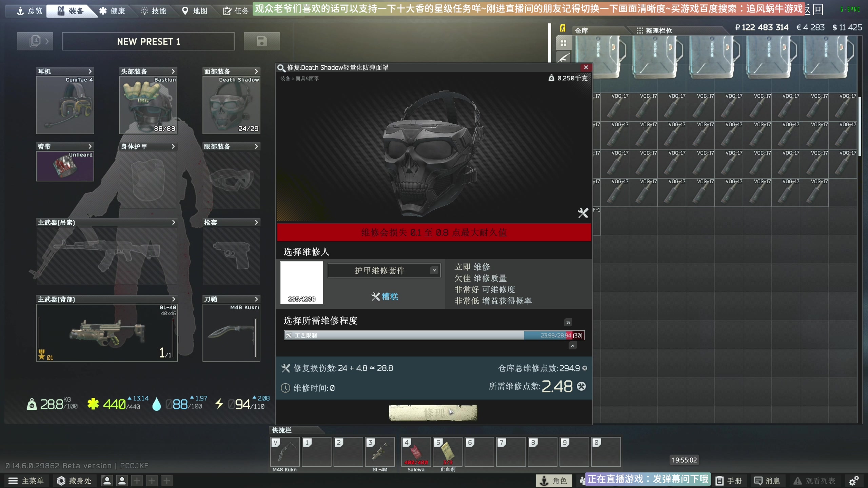Open the 地图 map tab
Screen dimensions: 868x488
pos(195,11)
